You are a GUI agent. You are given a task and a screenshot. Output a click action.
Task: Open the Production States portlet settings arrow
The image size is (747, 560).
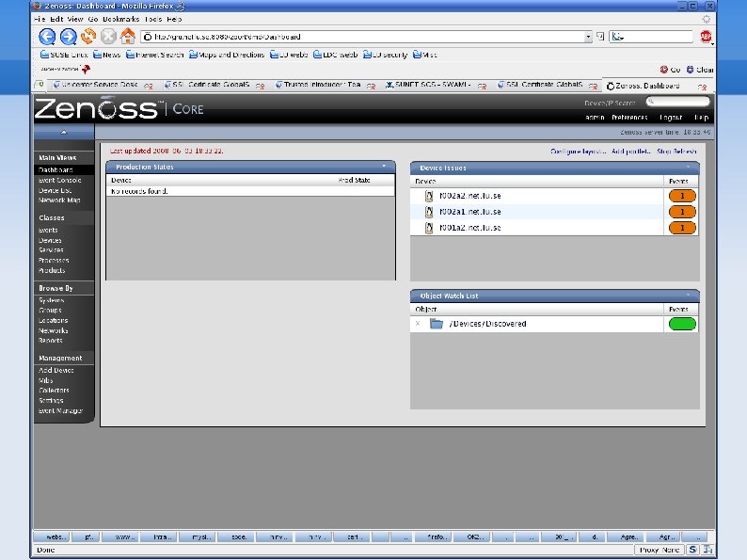tap(384, 166)
